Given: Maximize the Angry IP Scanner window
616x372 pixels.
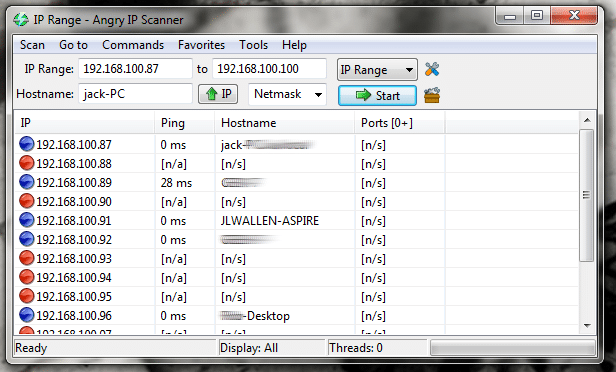Looking at the screenshot, I should pyautogui.click(x=537, y=16).
